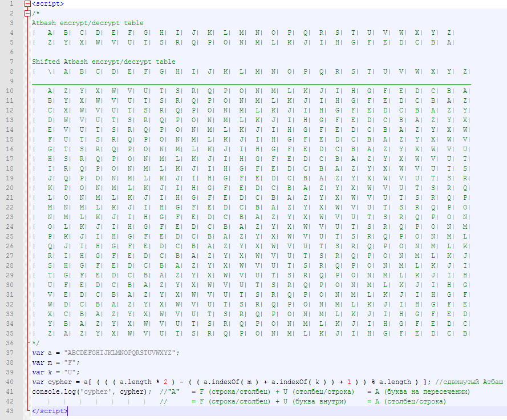The width and height of the screenshot is (507, 420).
Task: Click the opening <script> tag text
Action: pos(48,4)
